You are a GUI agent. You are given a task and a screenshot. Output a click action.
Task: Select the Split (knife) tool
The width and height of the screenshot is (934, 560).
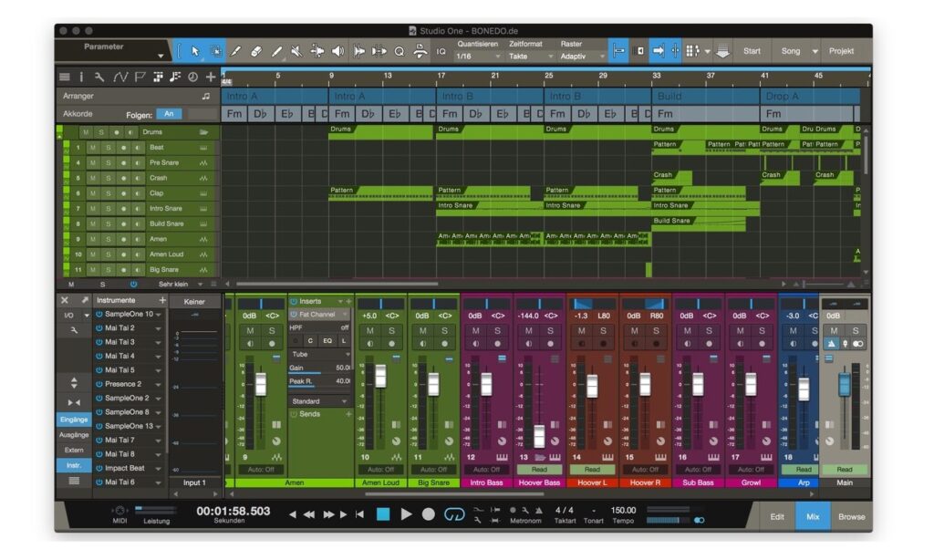(x=236, y=51)
